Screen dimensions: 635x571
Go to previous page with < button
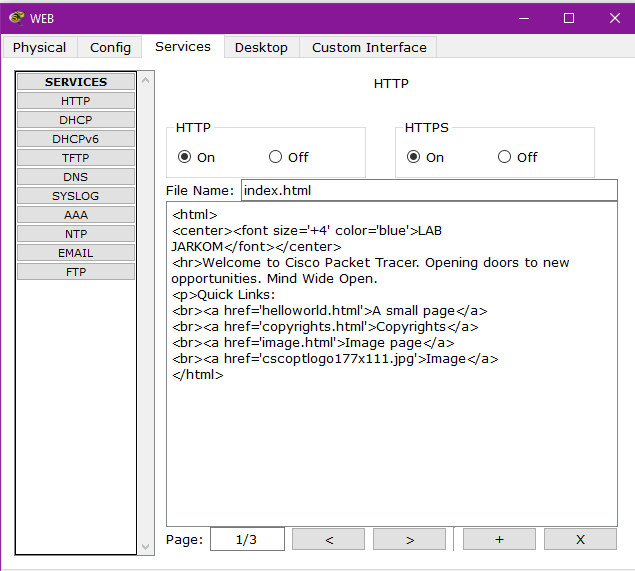[328, 539]
